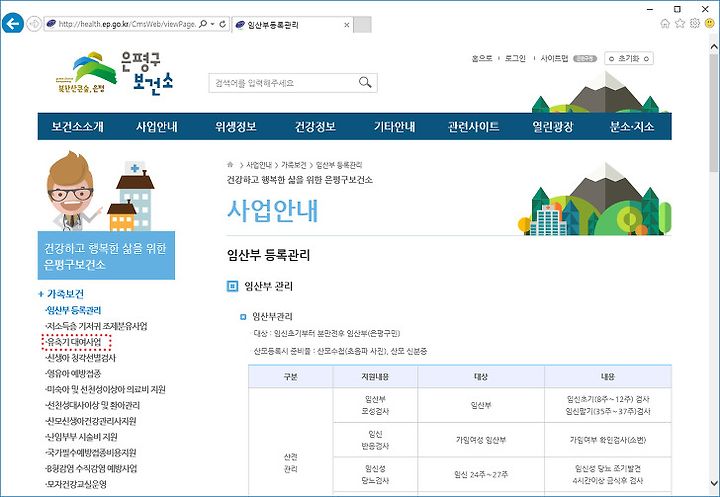Select 저소득층 기저귀 조제분유사업 in sidebar
The height and width of the screenshot is (497, 720).
tap(96, 326)
